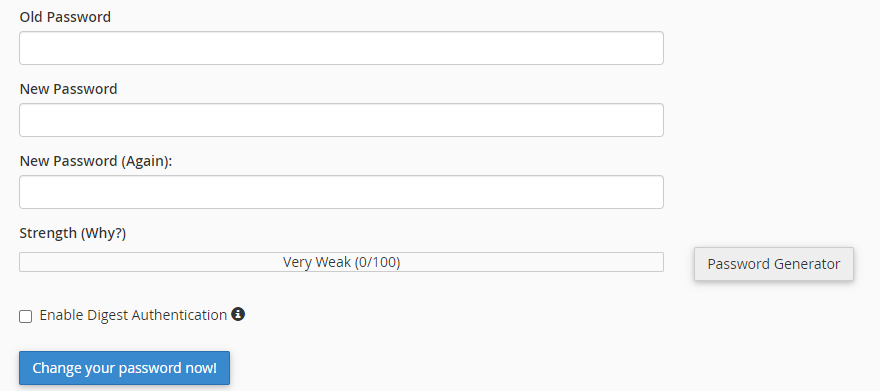Click the Digest Authentication info icon
Image resolution: width=880 pixels, height=391 pixels.
[238, 314]
